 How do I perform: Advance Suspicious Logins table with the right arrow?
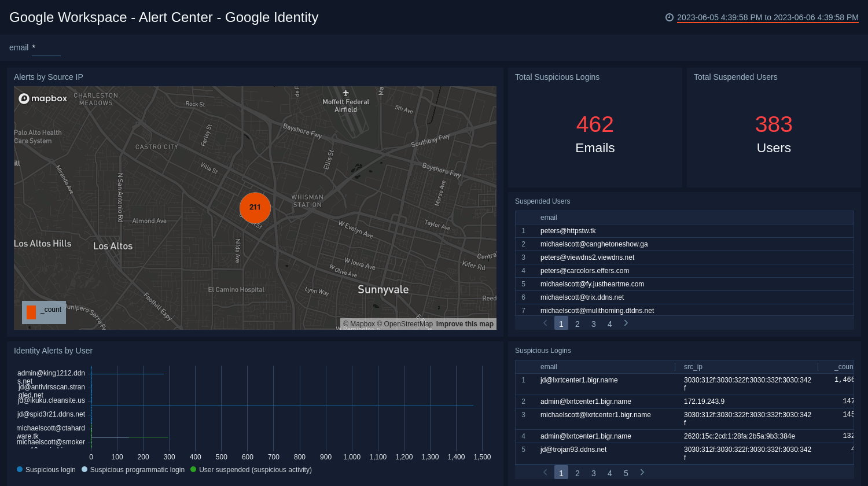(x=642, y=472)
